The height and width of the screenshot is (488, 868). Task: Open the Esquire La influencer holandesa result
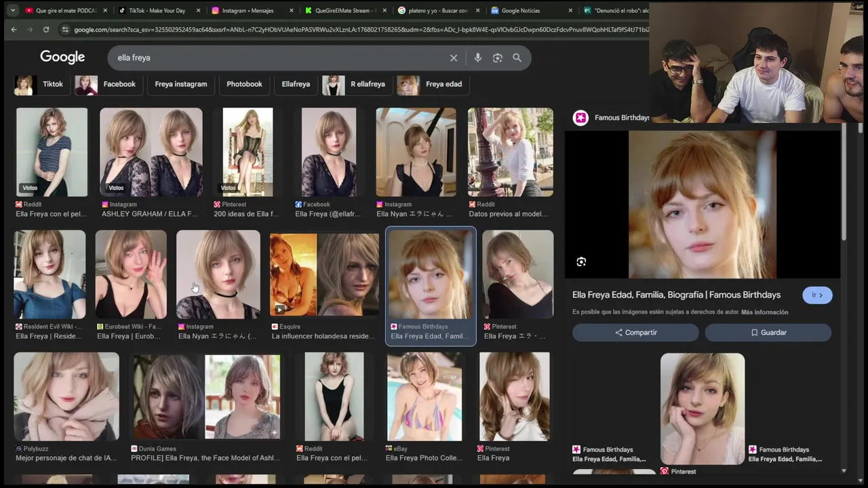click(324, 274)
